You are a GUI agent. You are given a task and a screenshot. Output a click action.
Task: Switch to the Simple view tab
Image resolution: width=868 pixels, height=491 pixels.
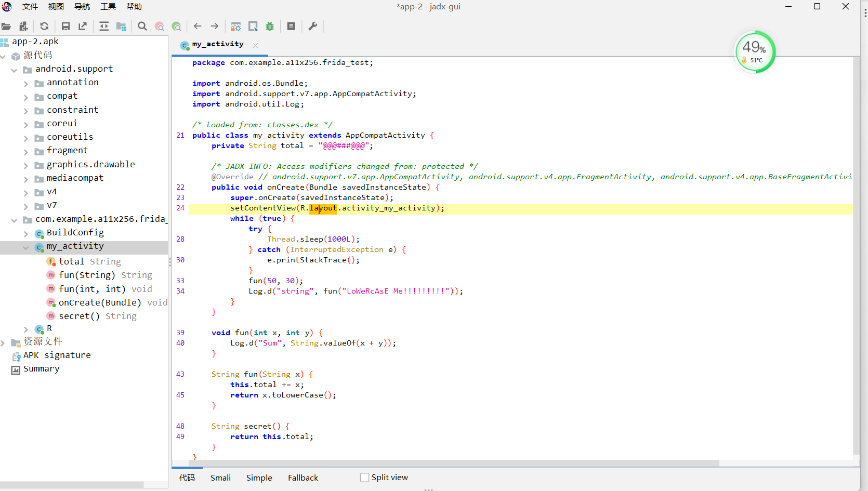click(259, 478)
